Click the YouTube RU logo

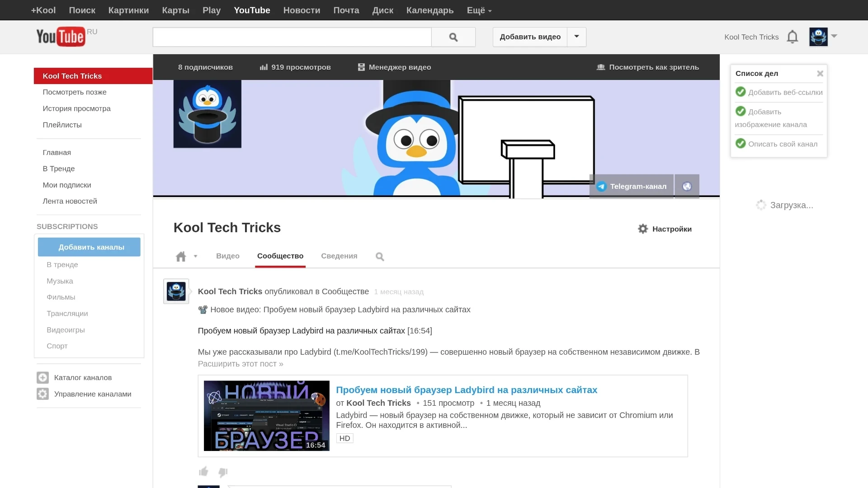click(x=66, y=37)
